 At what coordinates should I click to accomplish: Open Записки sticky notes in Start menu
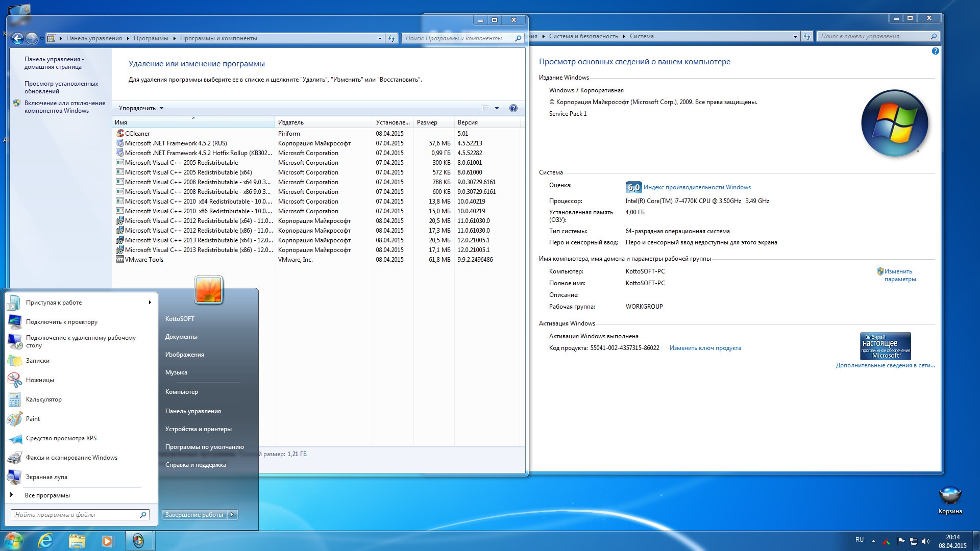pos(80,361)
